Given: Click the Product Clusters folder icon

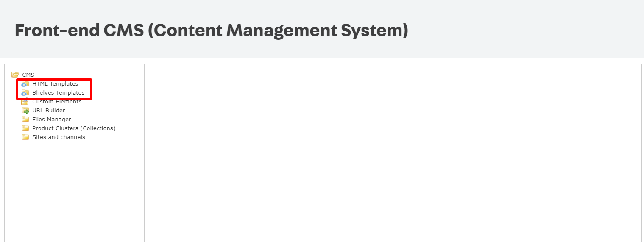Looking at the screenshot, I should point(25,128).
